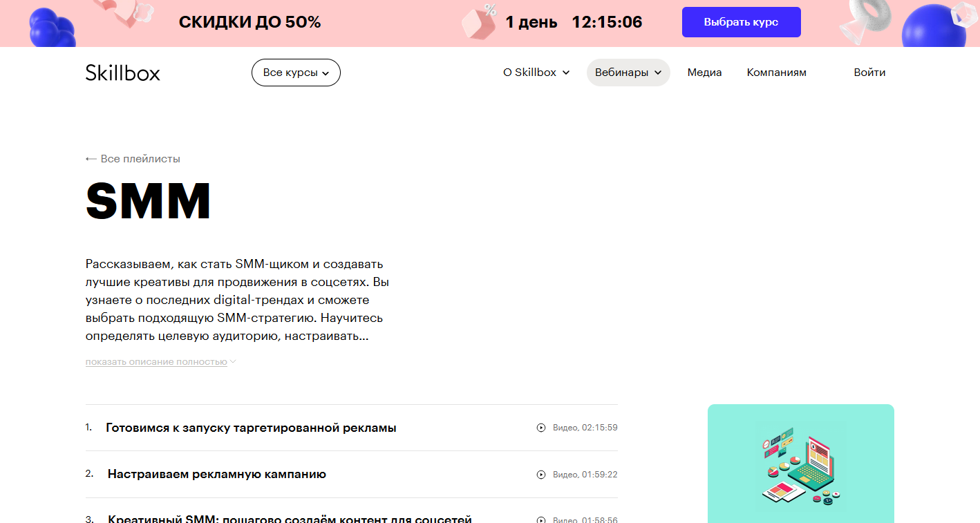Image resolution: width=980 pixels, height=523 pixels.
Task: Click the "Войти" link
Action: point(870,72)
